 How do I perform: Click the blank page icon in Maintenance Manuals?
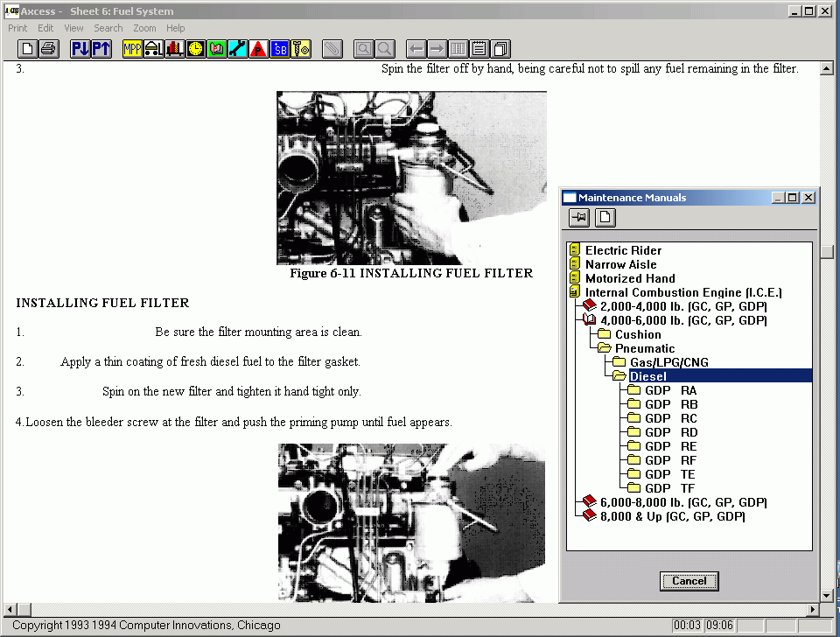pos(605,218)
